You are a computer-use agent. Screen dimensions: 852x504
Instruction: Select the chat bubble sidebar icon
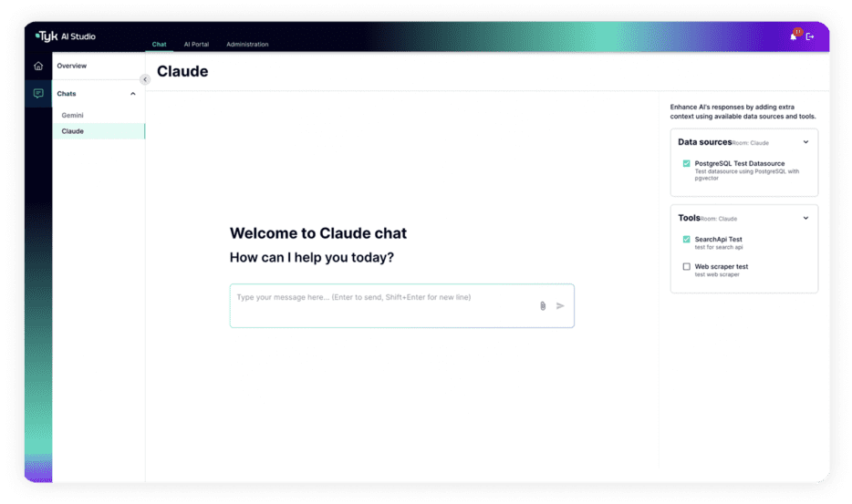38,93
